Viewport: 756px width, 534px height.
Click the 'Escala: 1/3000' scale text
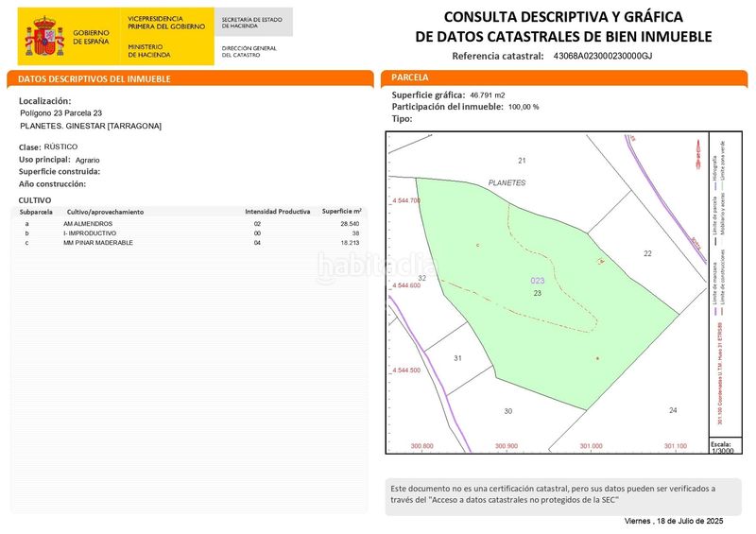722,448
